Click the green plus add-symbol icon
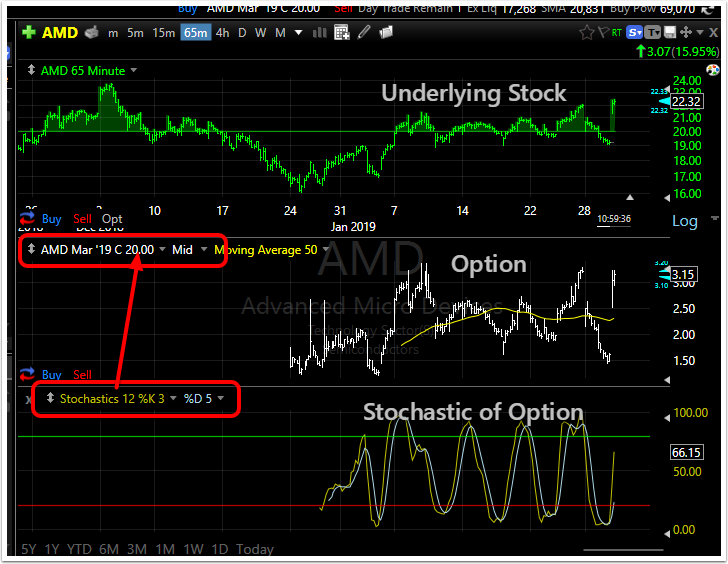The width and height of the screenshot is (728, 564). coord(29,32)
